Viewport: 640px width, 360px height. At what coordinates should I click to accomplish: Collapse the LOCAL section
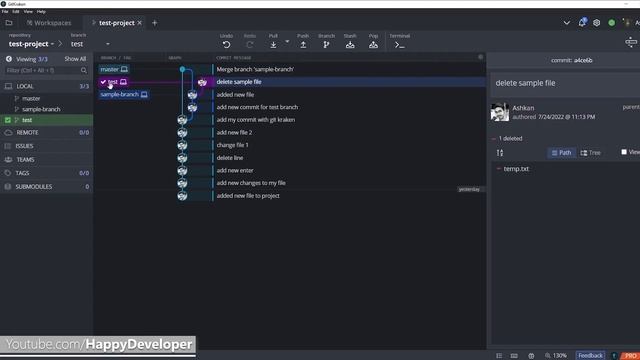[46, 86]
